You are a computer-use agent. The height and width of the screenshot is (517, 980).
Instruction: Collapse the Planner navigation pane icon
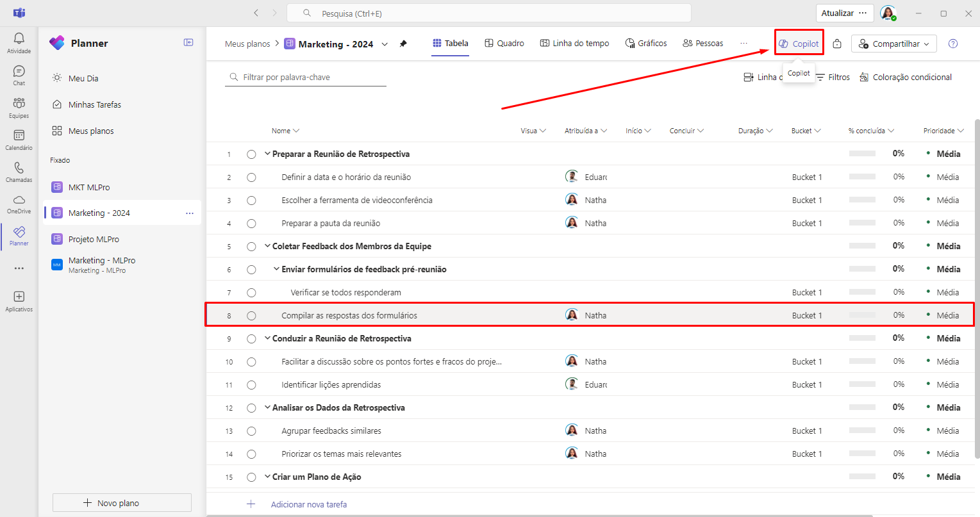point(188,42)
